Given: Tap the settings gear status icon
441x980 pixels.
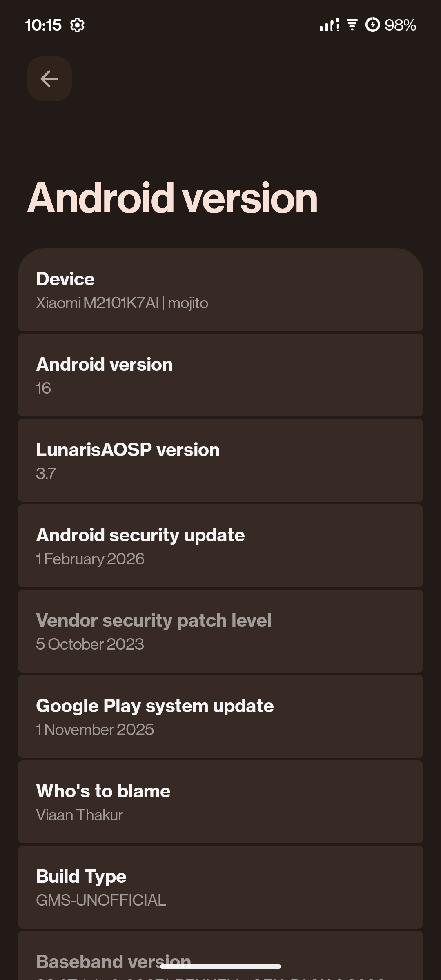Looking at the screenshot, I should (x=77, y=25).
